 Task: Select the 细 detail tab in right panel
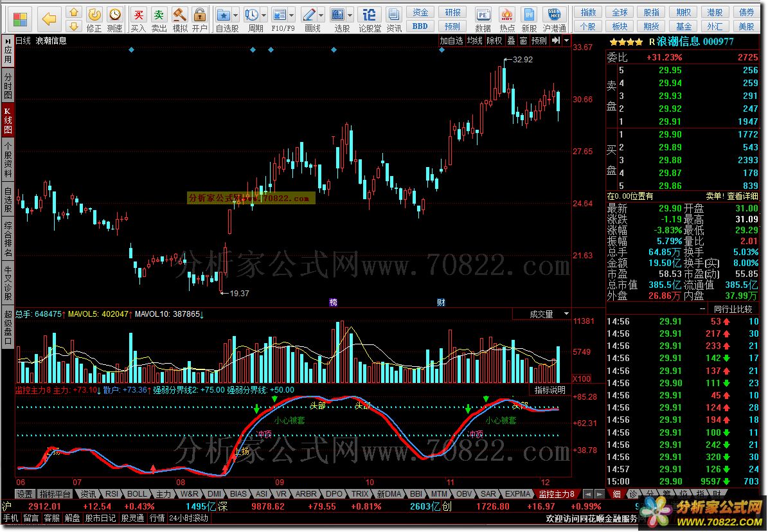617,494
